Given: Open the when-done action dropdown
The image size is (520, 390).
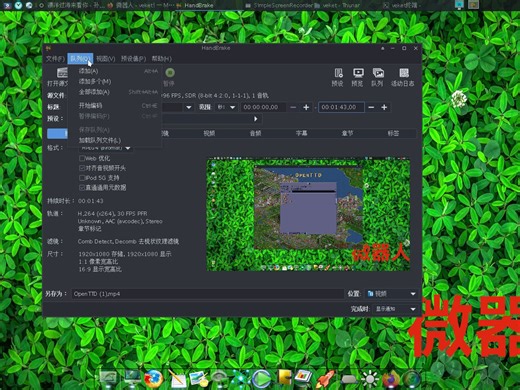Looking at the screenshot, I should tap(395, 309).
